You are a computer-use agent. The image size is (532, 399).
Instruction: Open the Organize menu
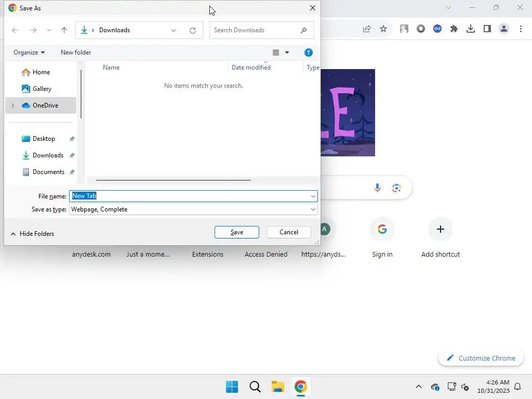[29, 52]
